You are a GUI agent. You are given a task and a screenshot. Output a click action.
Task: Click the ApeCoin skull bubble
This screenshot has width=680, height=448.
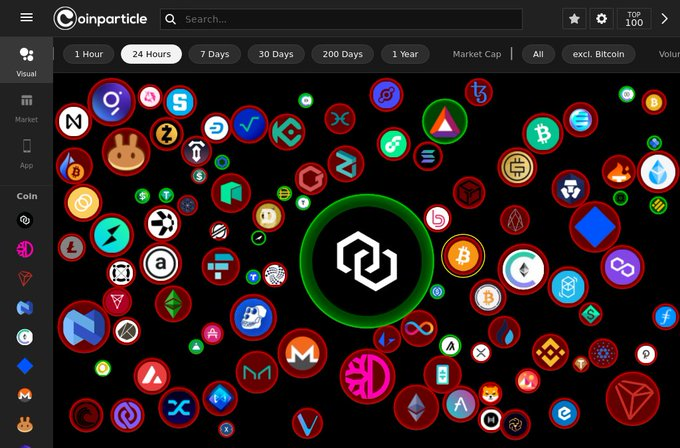tap(253, 317)
